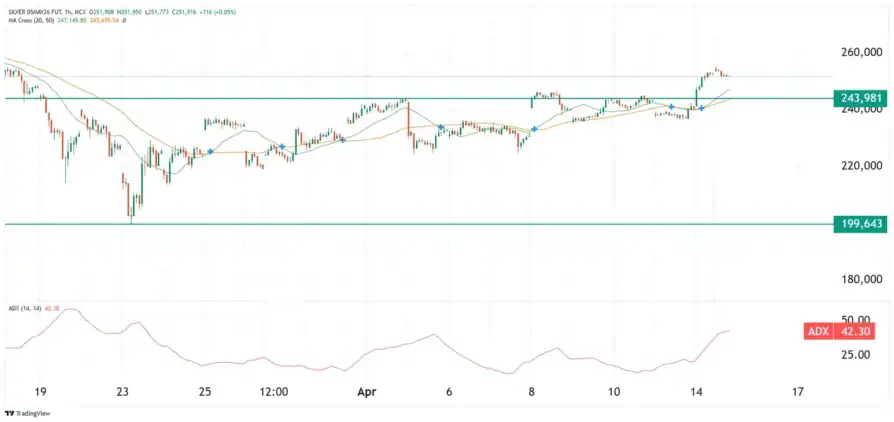Click the 220,000 price axis label
Viewport: 894px width, 422px height.
tap(863, 166)
